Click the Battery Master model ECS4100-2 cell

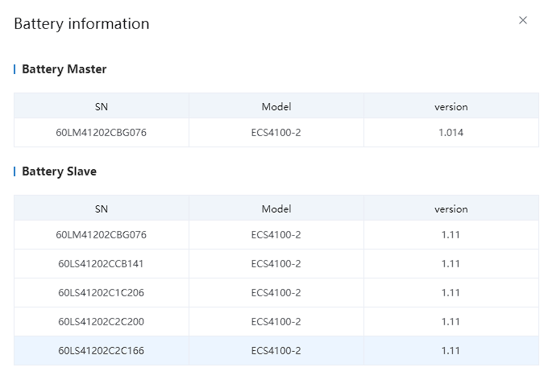pyautogui.click(x=276, y=132)
